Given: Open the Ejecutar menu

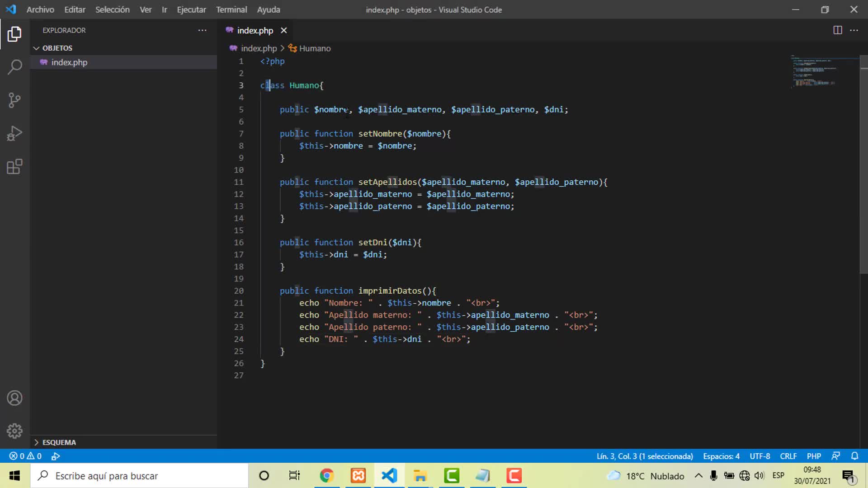Looking at the screenshot, I should pos(191,9).
